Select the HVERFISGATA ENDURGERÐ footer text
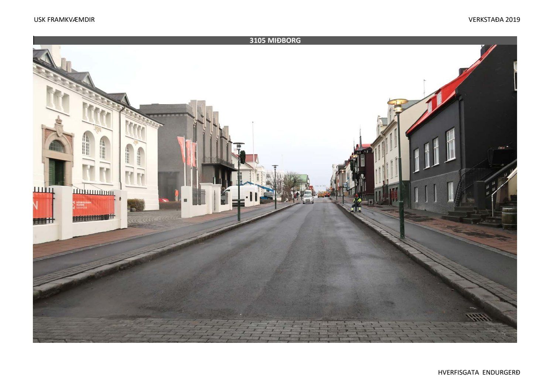 coord(479,372)
